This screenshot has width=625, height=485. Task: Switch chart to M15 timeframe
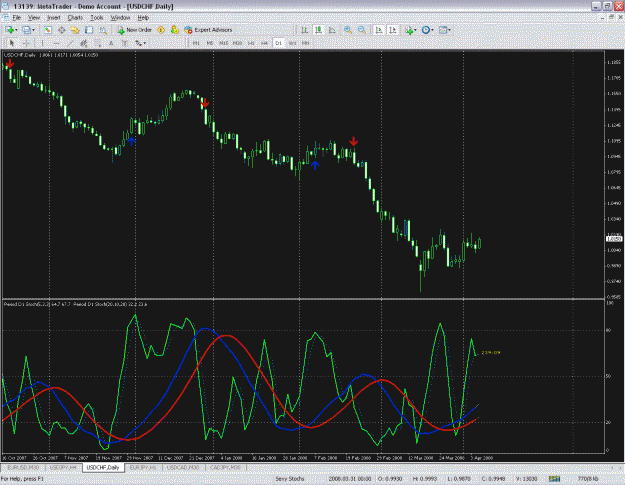pos(224,43)
